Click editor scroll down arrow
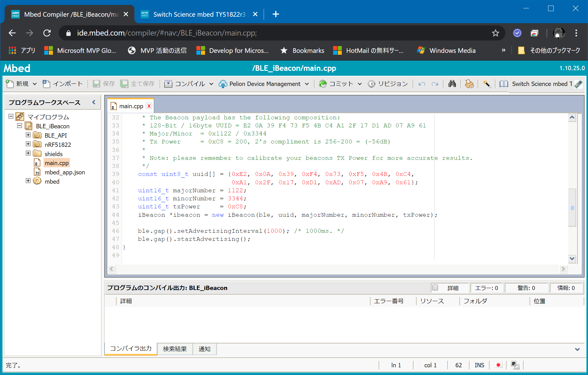The width and height of the screenshot is (588, 375). tap(572, 259)
